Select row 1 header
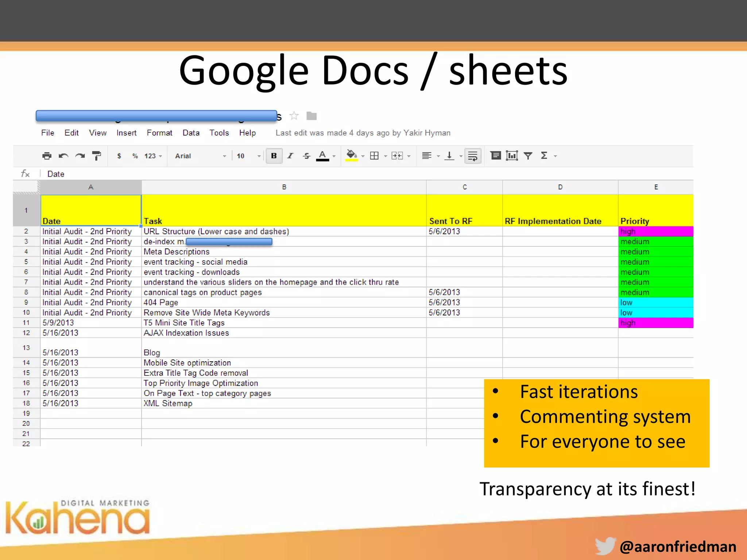The image size is (747, 560). coord(26,210)
